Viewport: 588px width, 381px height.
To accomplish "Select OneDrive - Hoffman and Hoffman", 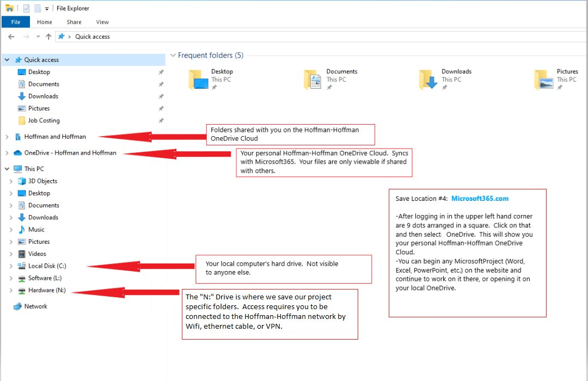I will 70,153.
